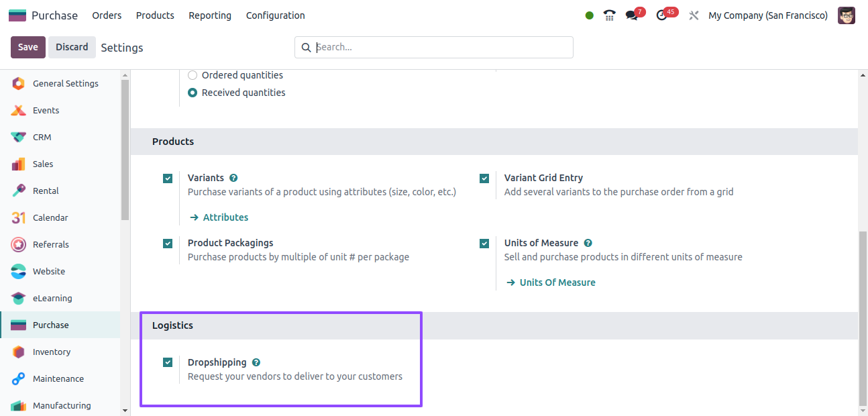Click the Referrals sidebar icon

point(19,244)
